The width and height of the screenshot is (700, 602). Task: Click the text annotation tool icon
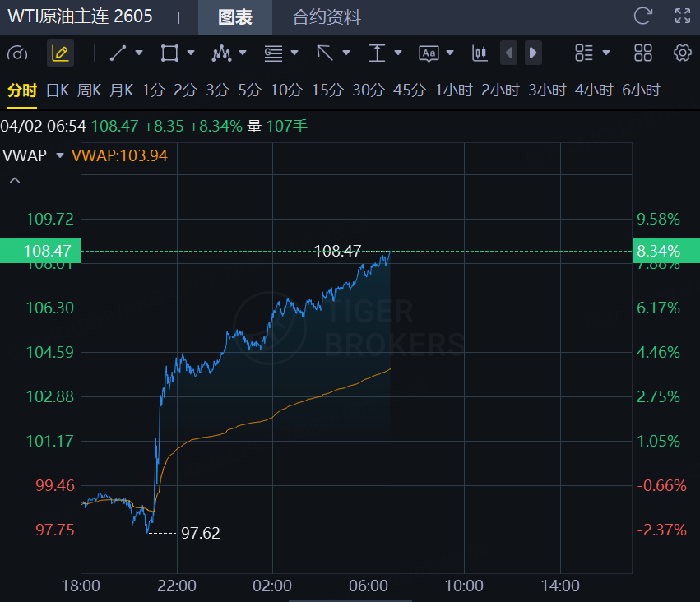pyautogui.click(x=429, y=53)
